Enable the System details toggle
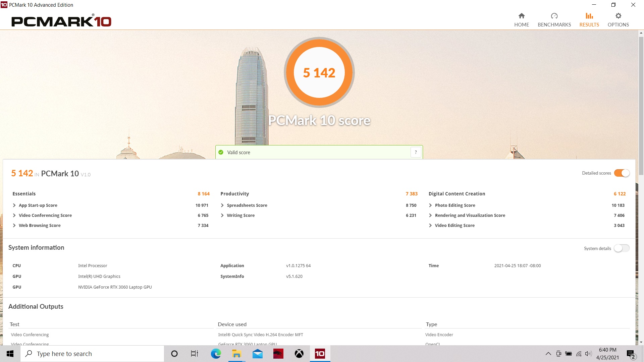Viewport: 644px width, 362px height. pyautogui.click(x=622, y=248)
